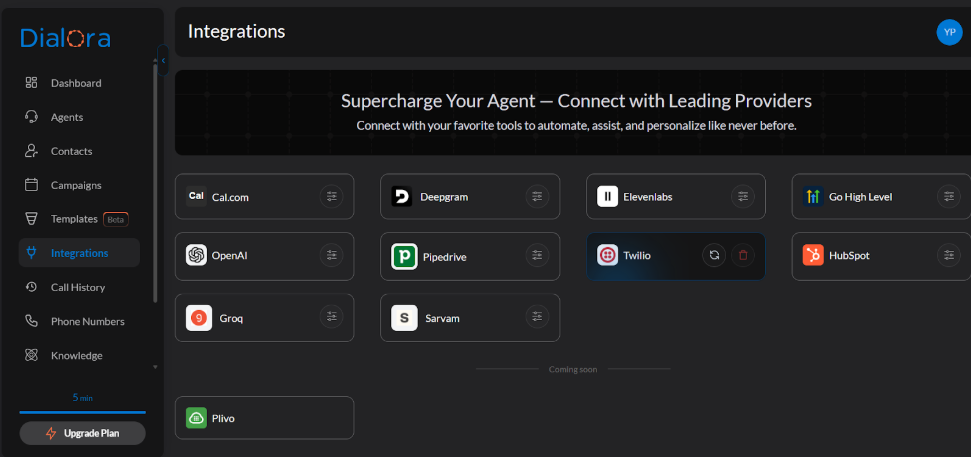The width and height of the screenshot is (971, 457).
Task: Open Cal.com integration settings icon
Action: coord(331,197)
